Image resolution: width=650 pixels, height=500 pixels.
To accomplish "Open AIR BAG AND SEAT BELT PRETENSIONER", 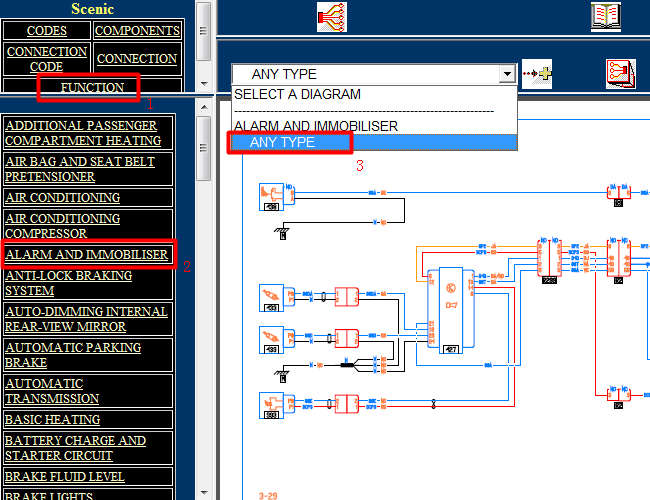I will point(87,169).
